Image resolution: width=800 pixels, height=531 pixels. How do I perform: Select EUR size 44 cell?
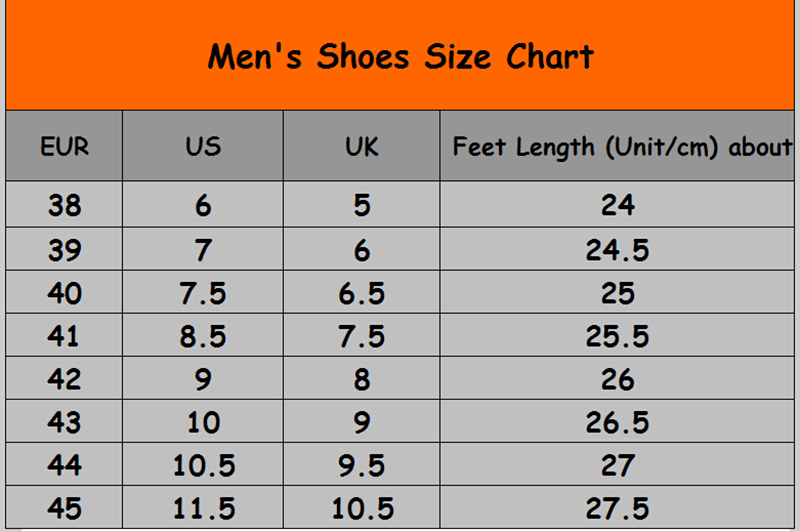64,465
